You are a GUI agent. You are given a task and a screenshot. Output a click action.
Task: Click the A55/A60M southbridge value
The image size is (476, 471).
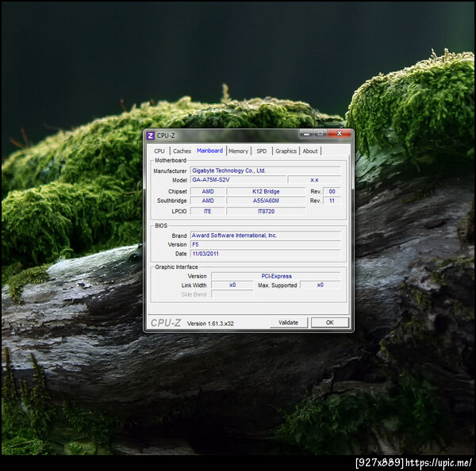coord(266,201)
